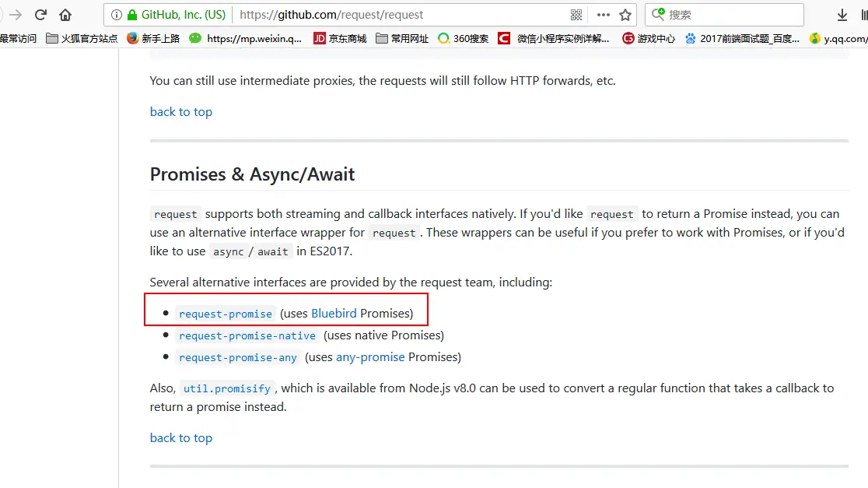Open page actions three-dot menu
Image resolution: width=868 pixels, height=488 pixels.
tap(604, 15)
